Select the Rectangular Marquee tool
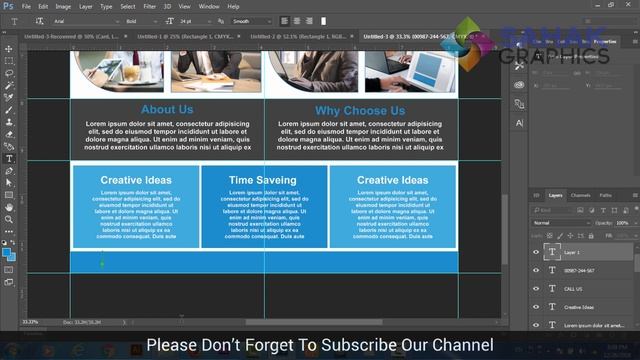 click(x=9, y=61)
